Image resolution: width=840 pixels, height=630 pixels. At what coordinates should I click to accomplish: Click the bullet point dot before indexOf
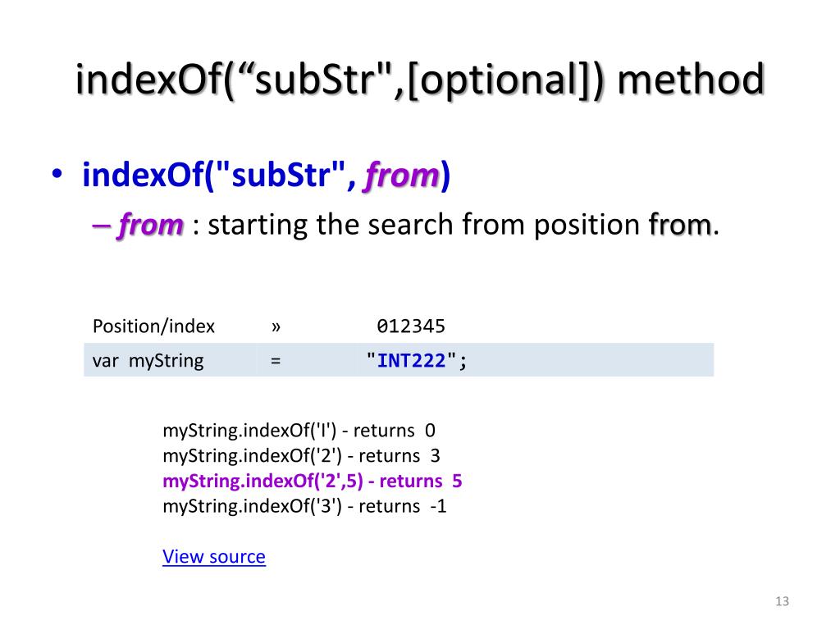(x=57, y=174)
